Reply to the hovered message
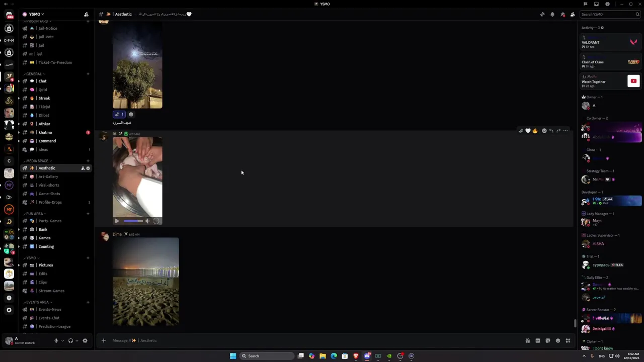Viewport: 644px width, 362px height. (551, 131)
